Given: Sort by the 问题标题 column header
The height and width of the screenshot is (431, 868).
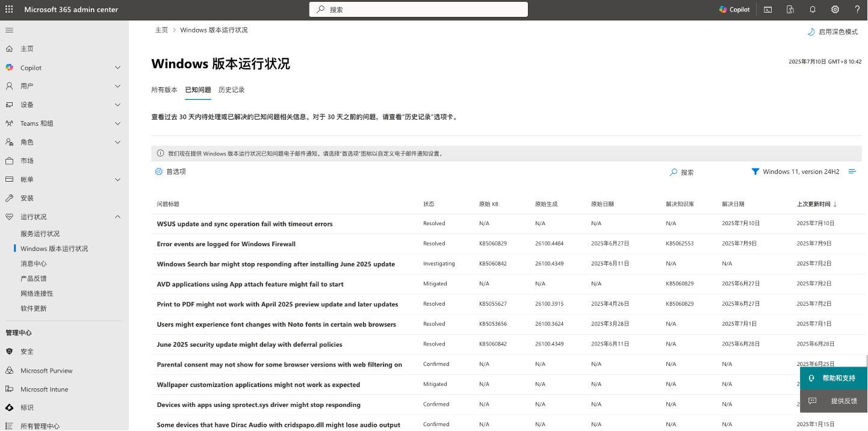Looking at the screenshot, I should pos(168,204).
